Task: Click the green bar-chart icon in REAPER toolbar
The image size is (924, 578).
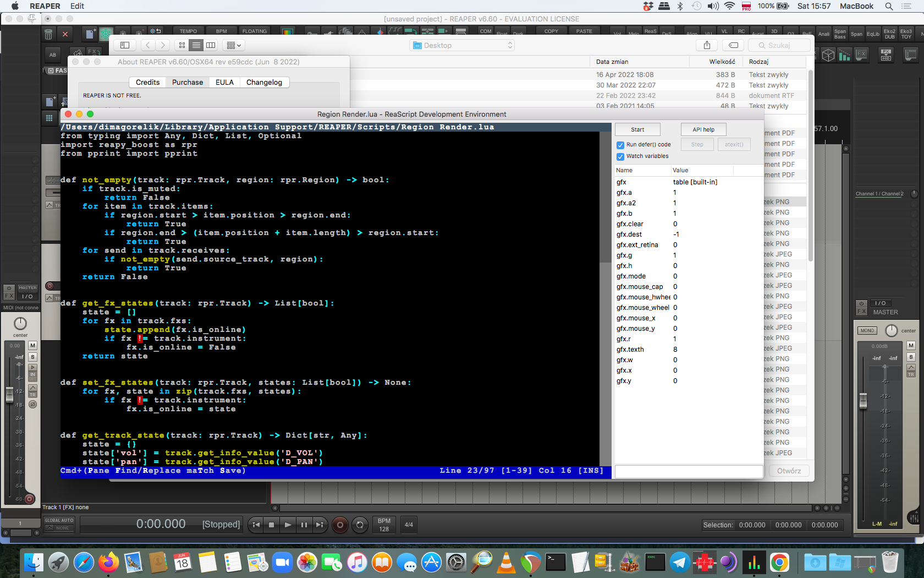Action: click(844, 54)
